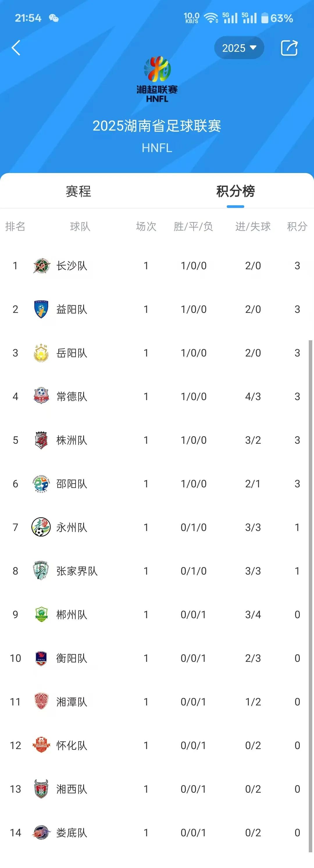This screenshot has width=314, height=868.
Task: Tap the 永州队 circular logo
Action: click(41, 527)
